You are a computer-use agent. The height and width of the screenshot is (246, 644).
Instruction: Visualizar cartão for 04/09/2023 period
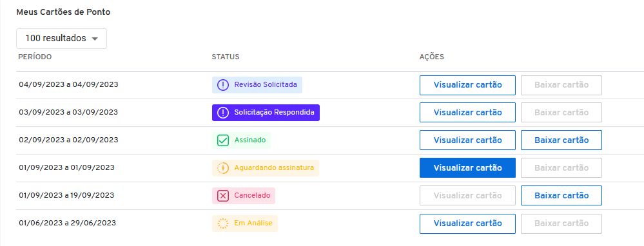(x=467, y=85)
